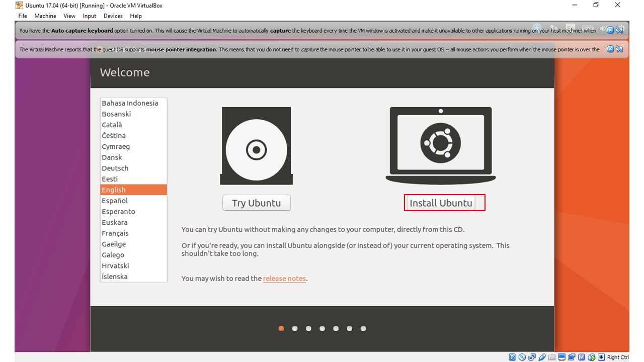Click the display monitor icon in status bar
644x362 pixels.
[562, 357]
